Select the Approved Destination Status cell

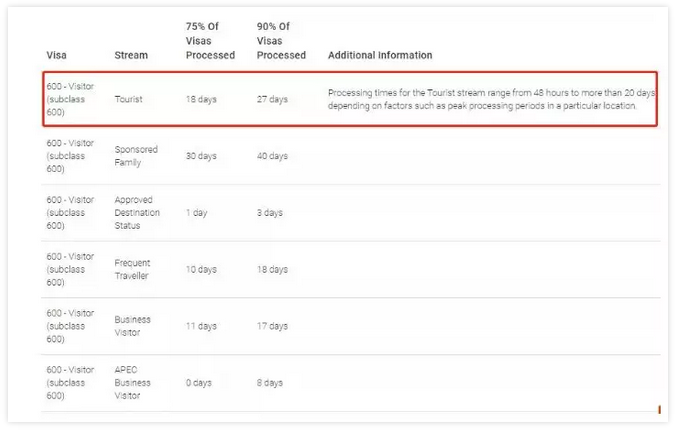coord(139,213)
